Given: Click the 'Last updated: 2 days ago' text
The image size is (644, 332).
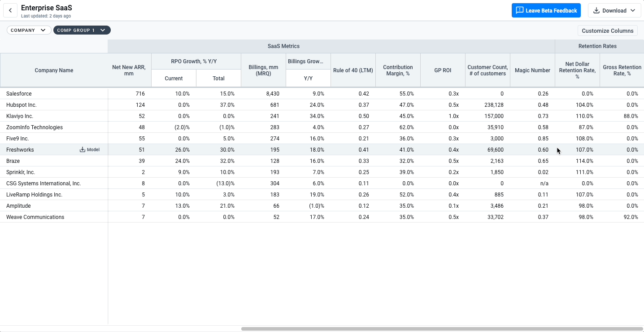Looking at the screenshot, I should pos(46,16).
